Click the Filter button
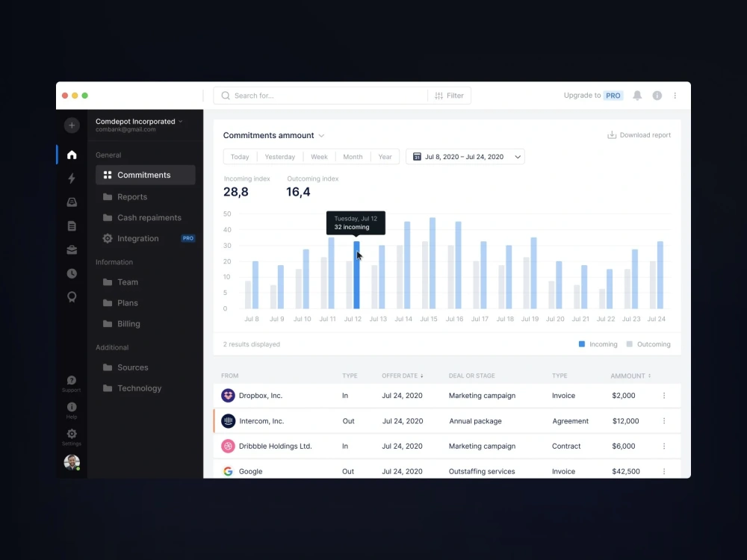 coord(449,96)
